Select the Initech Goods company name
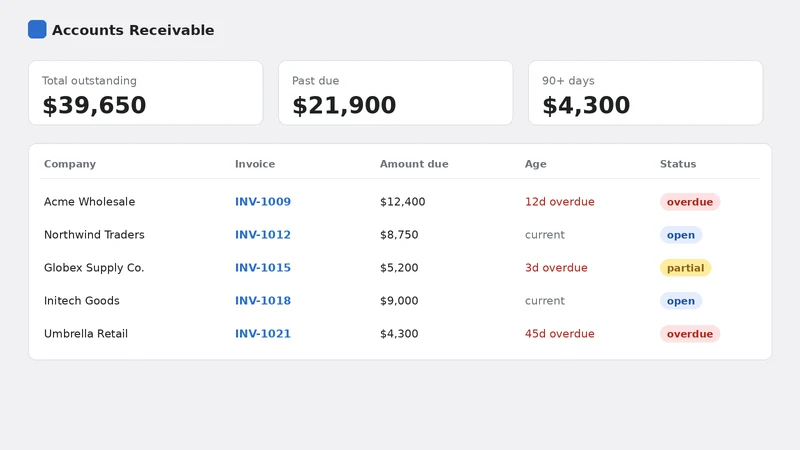The width and height of the screenshot is (800, 450). point(82,301)
